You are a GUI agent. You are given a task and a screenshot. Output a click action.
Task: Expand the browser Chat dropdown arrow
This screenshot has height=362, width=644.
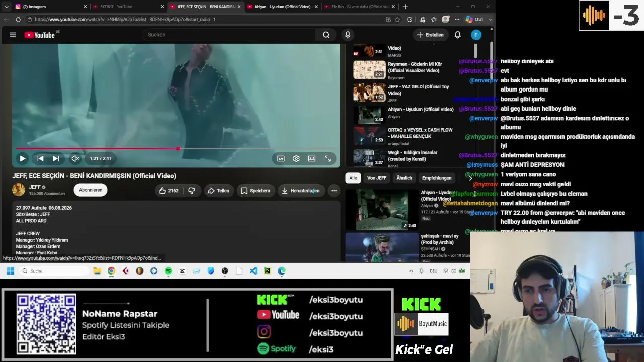[490, 19]
